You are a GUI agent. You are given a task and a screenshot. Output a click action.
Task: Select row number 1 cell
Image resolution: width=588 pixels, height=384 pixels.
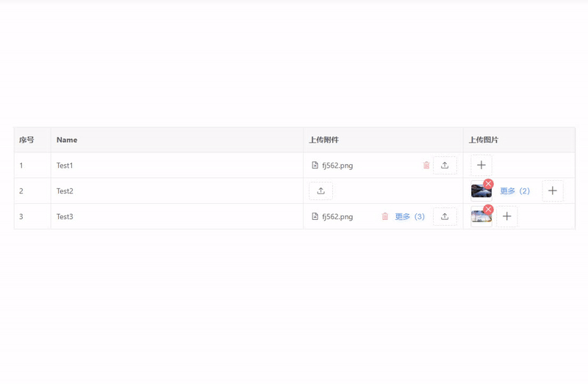(x=32, y=166)
